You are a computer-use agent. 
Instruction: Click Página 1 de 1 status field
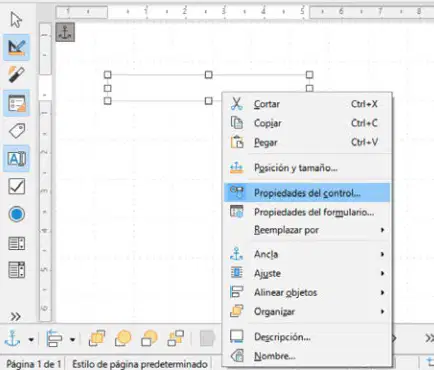tap(34, 364)
